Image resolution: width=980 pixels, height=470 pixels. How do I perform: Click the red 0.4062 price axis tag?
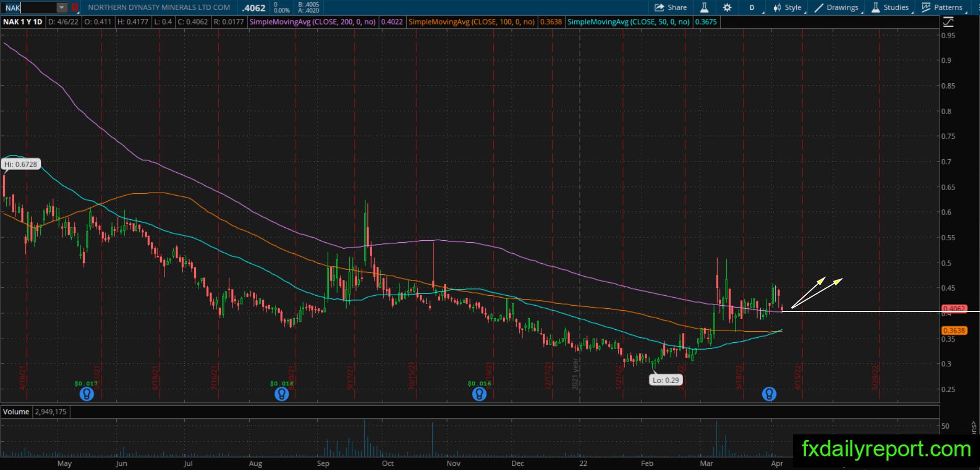click(x=954, y=309)
